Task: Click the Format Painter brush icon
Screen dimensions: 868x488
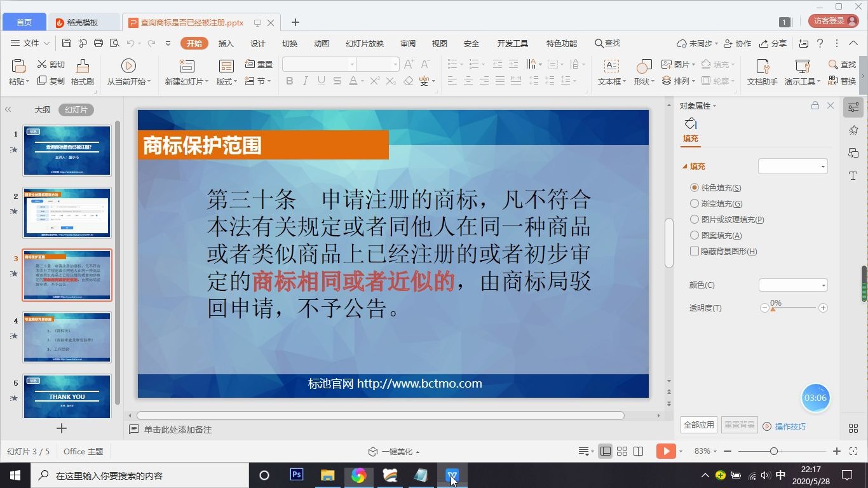Action: point(83,66)
